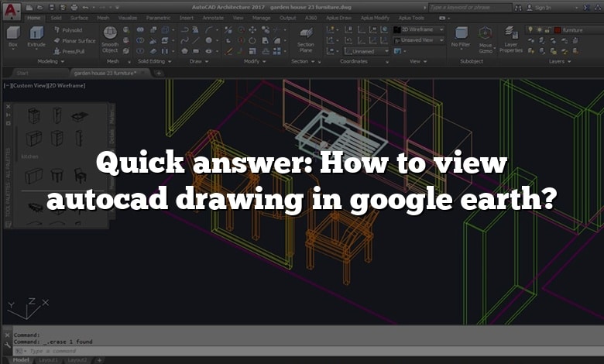The image size is (604, 364).
Task: Select the sink item in the tool palette
Action: coord(80,115)
